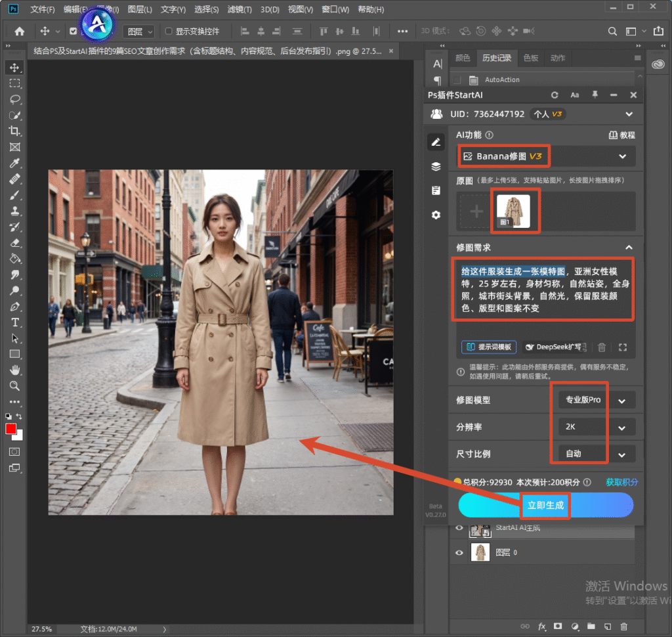
Task: Select the Brush tool
Action: (x=14, y=195)
